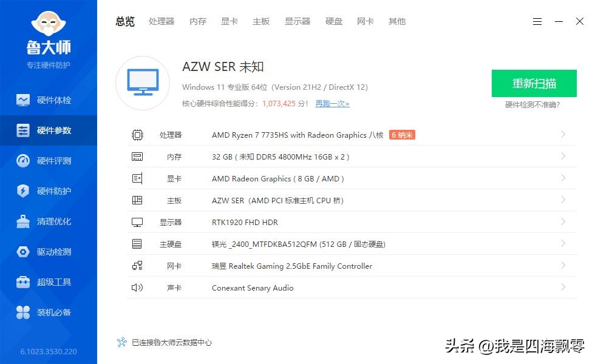Switch to the 网卡 tab
Image resolution: width=595 pixels, height=364 pixels.
pos(365,21)
